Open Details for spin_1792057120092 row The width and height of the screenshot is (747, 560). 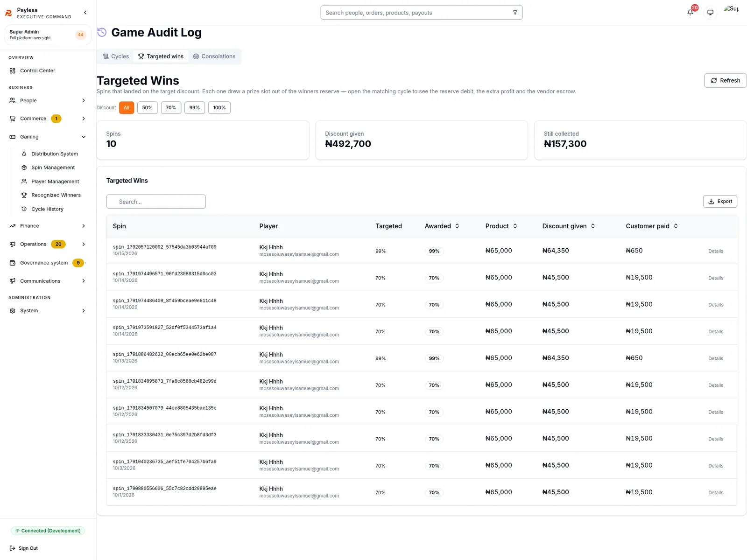(715, 251)
